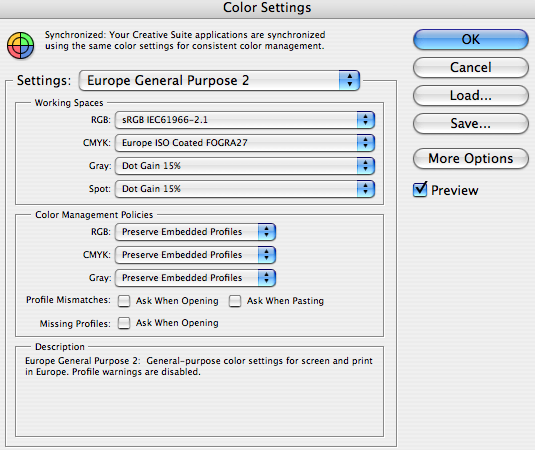The height and width of the screenshot is (450, 535).
Task: Open the Settings preset dropdown
Action: (x=219, y=81)
